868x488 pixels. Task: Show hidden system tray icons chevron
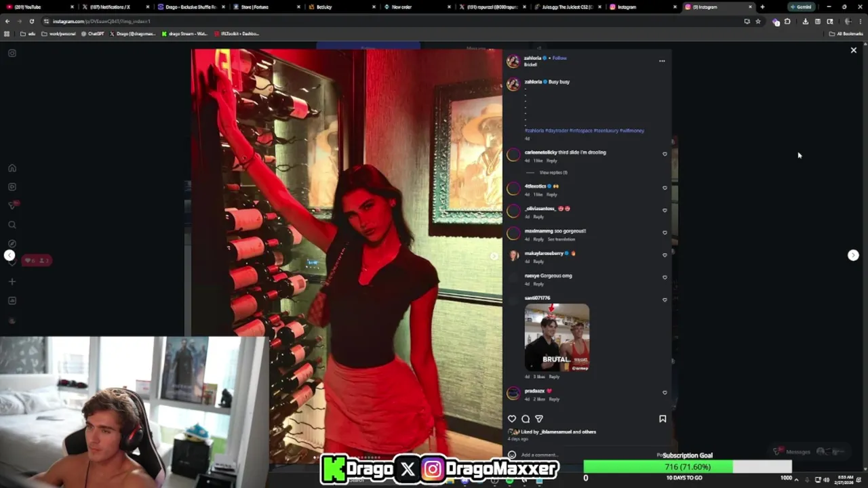[796, 480]
